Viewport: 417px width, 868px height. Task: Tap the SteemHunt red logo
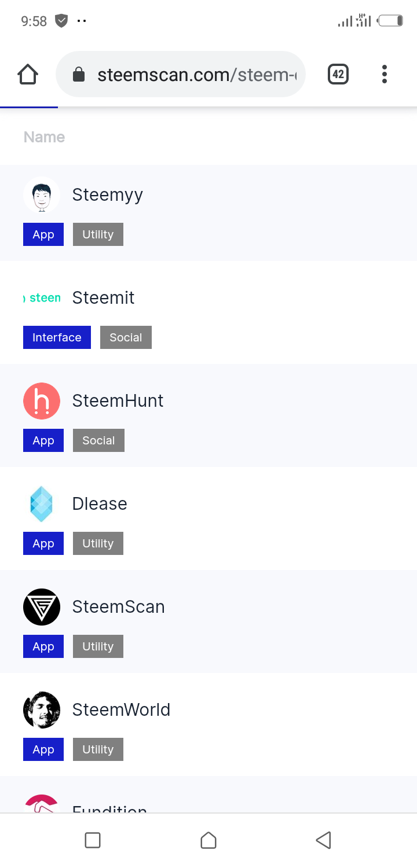point(42,401)
